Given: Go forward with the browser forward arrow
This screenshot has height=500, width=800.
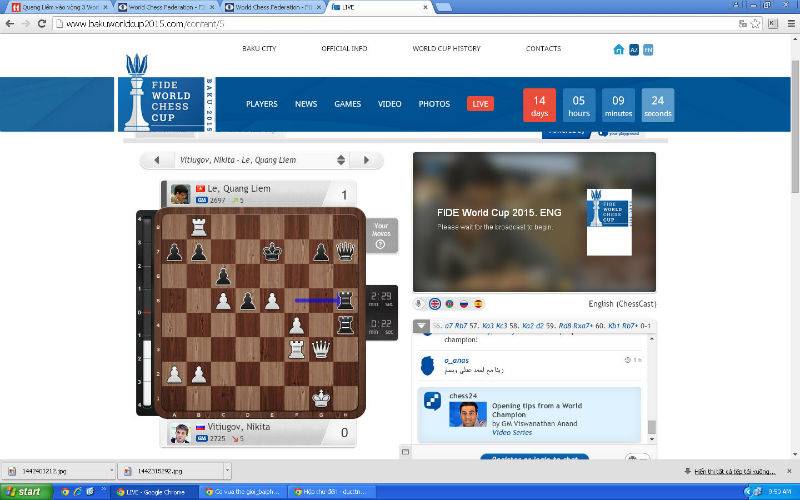Looking at the screenshot, I should [26, 23].
